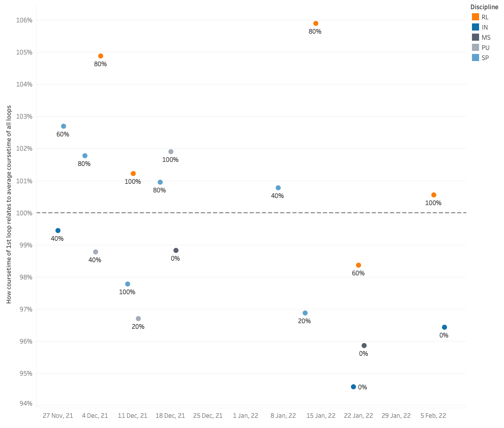Click the rightmost orange point labeled 100%

click(434, 195)
